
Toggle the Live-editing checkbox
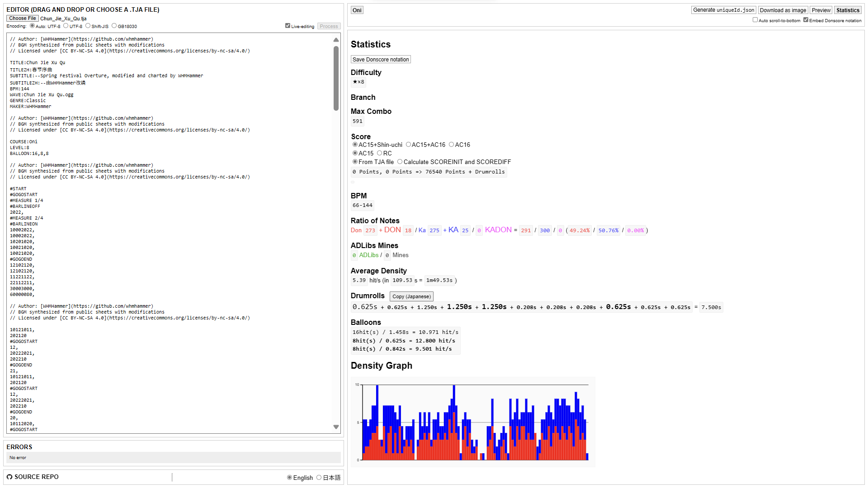[x=288, y=26]
